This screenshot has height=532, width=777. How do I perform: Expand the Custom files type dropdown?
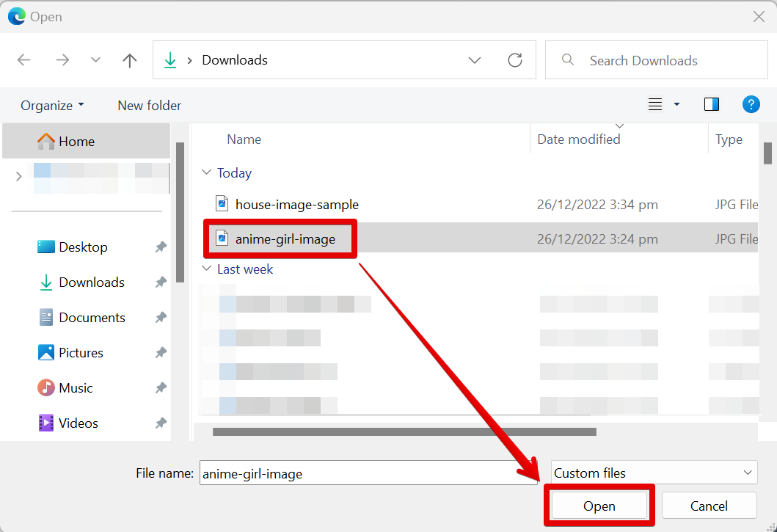[748, 473]
